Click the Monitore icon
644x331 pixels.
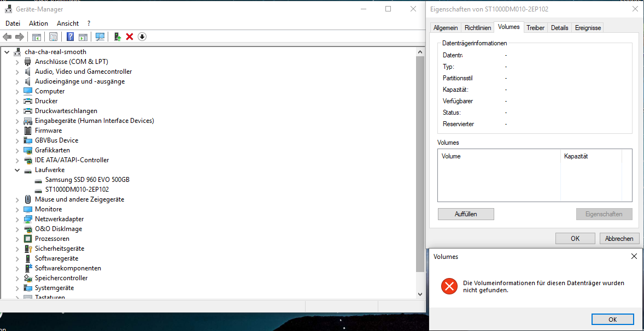pos(28,209)
